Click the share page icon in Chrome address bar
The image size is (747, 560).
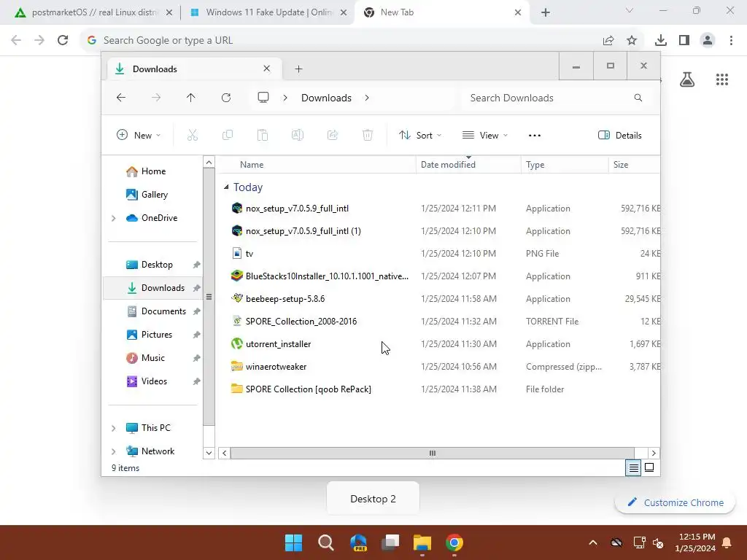[x=608, y=41]
